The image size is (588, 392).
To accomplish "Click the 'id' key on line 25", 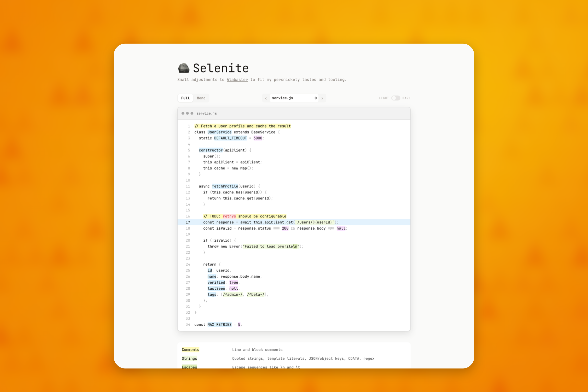I will [210, 270].
